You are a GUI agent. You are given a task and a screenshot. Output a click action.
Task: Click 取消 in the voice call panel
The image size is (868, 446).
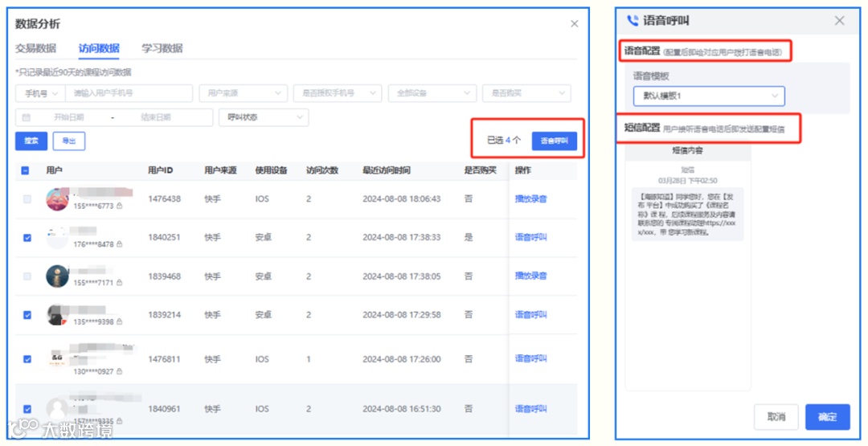click(776, 417)
